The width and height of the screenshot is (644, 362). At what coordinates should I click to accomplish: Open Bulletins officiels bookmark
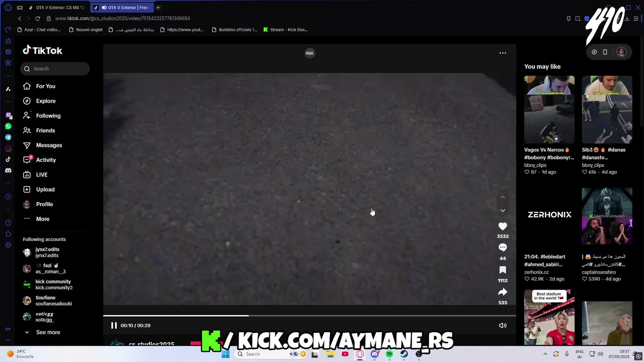coord(234,30)
